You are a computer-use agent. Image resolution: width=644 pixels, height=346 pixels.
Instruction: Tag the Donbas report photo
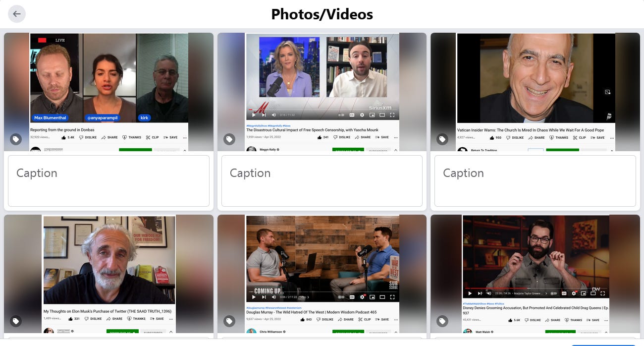(x=16, y=139)
